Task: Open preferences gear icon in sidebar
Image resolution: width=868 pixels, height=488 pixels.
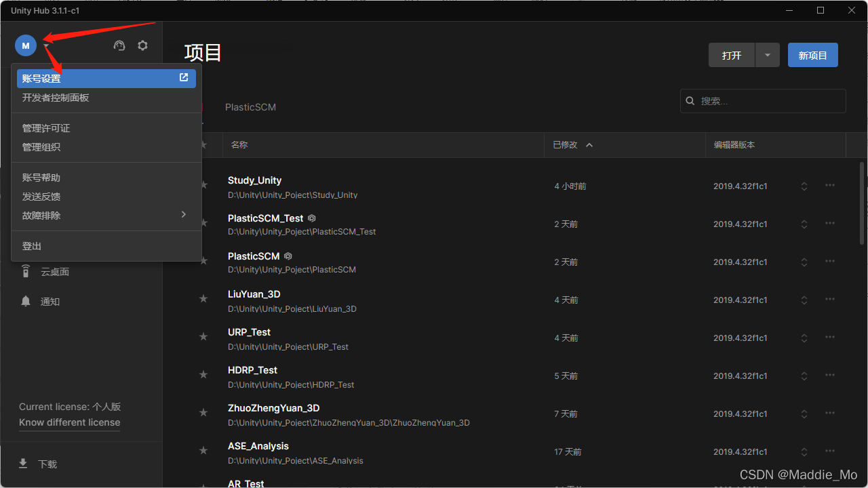Action: pyautogui.click(x=142, y=45)
